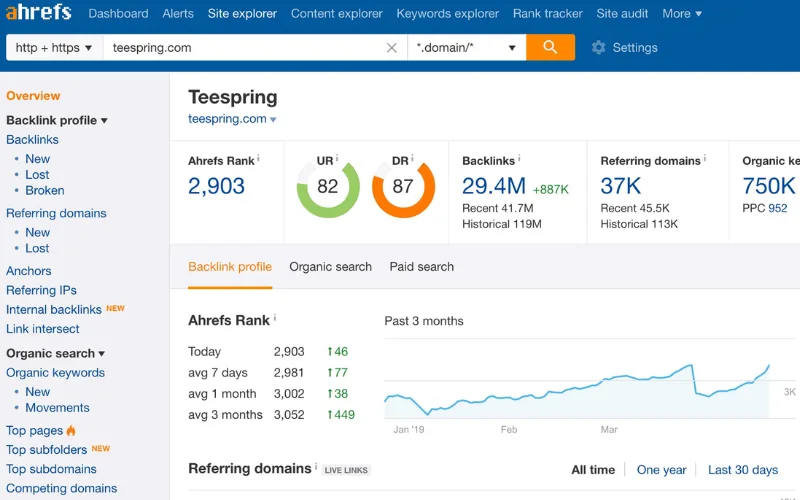800x500 pixels.
Task: Open New under Organic keywords
Action: click(x=38, y=392)
